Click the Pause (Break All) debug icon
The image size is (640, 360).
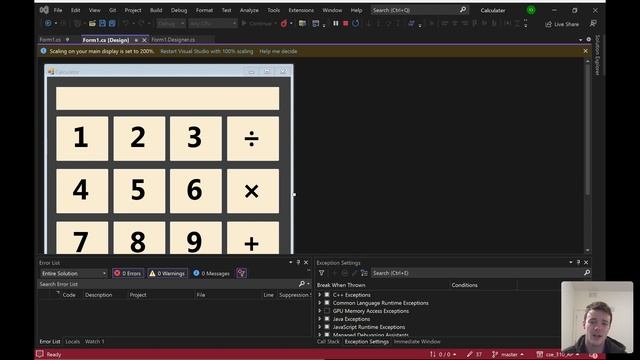coord(336,24)
